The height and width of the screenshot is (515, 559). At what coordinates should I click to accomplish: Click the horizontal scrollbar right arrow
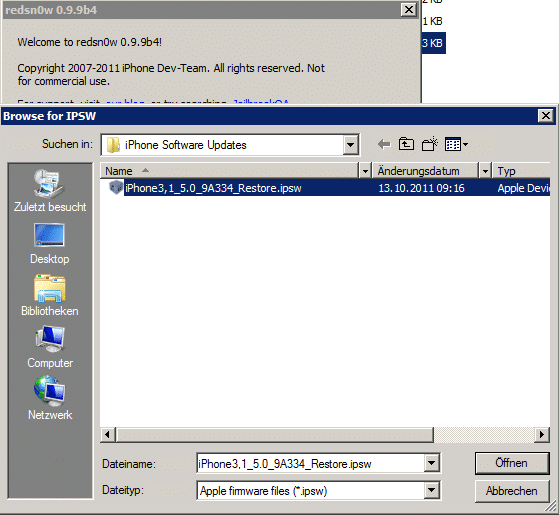[542, 434]
